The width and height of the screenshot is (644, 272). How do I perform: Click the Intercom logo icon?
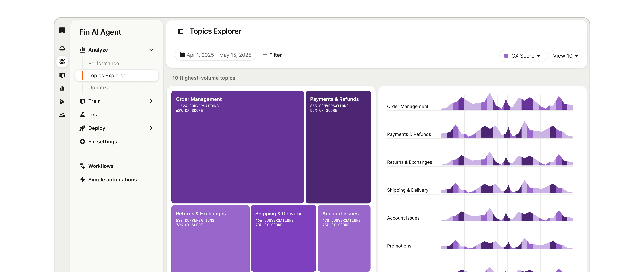tap(62, 30)
